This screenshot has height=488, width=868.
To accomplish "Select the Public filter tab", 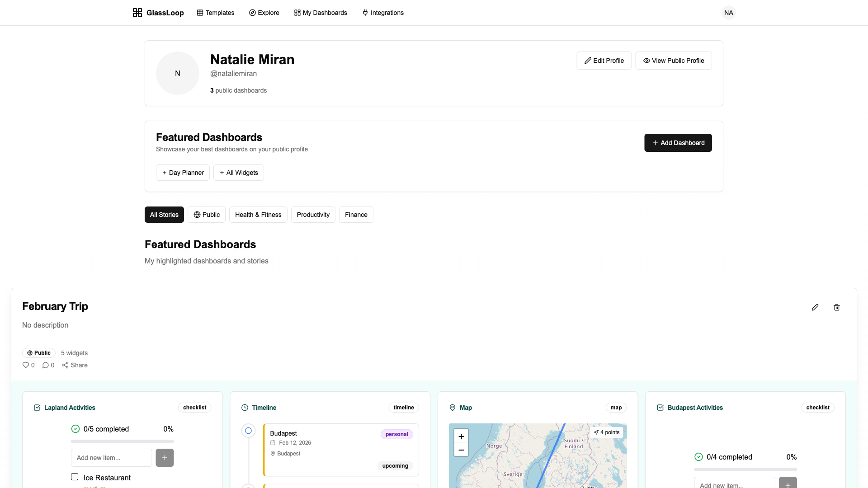I will coord(207,215).
